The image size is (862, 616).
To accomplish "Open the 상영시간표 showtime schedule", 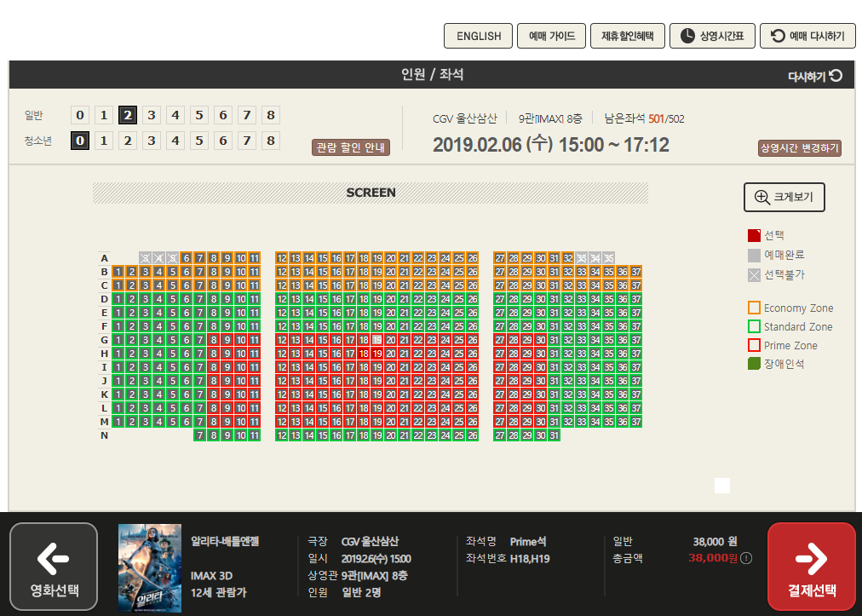I will (x=712, y=36).
